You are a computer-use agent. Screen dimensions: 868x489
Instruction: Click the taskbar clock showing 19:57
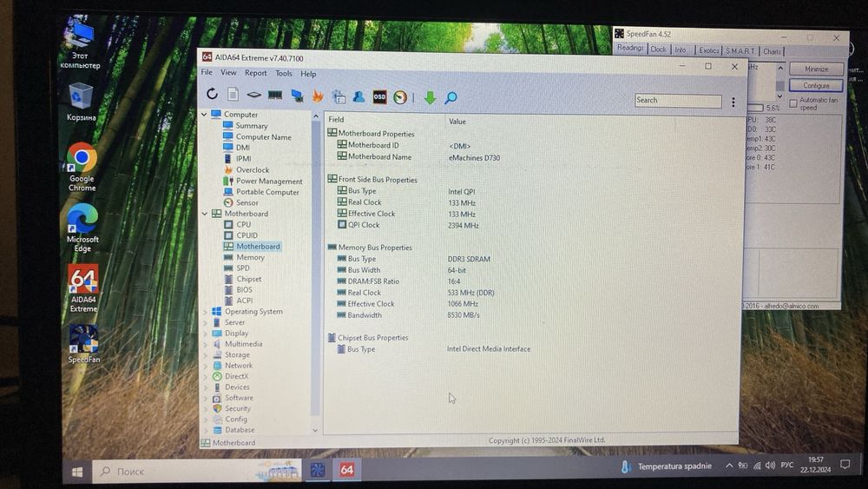[815, 465]
